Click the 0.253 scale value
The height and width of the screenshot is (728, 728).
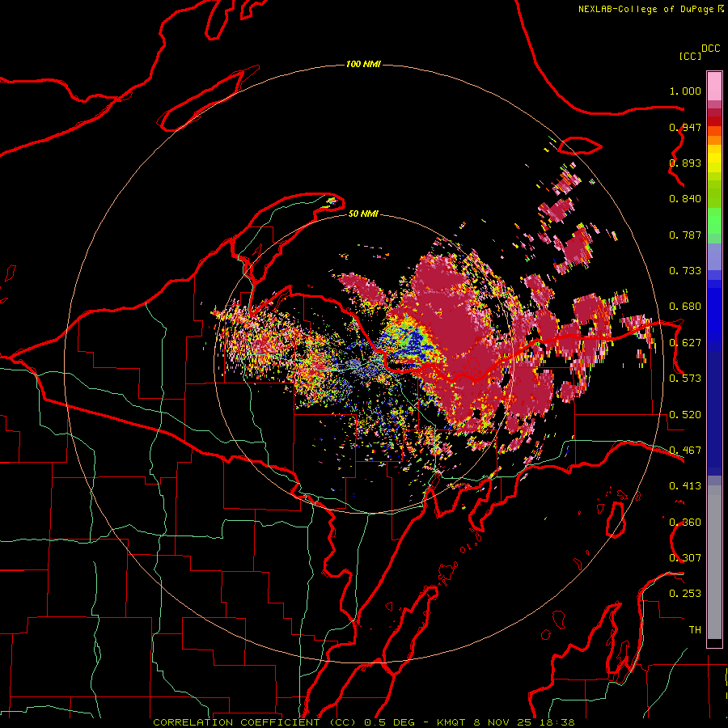pyautogui.click(x=685, y=594)
